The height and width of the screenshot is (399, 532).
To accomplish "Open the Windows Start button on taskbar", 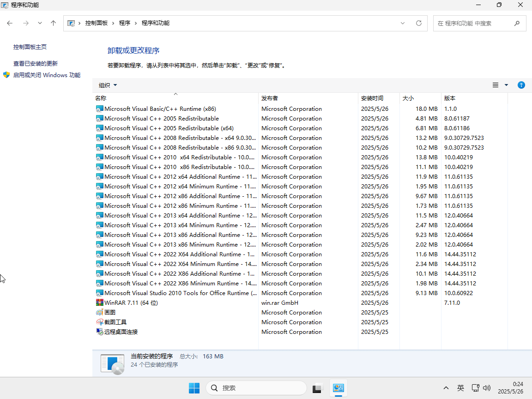I will coord(194,388).
